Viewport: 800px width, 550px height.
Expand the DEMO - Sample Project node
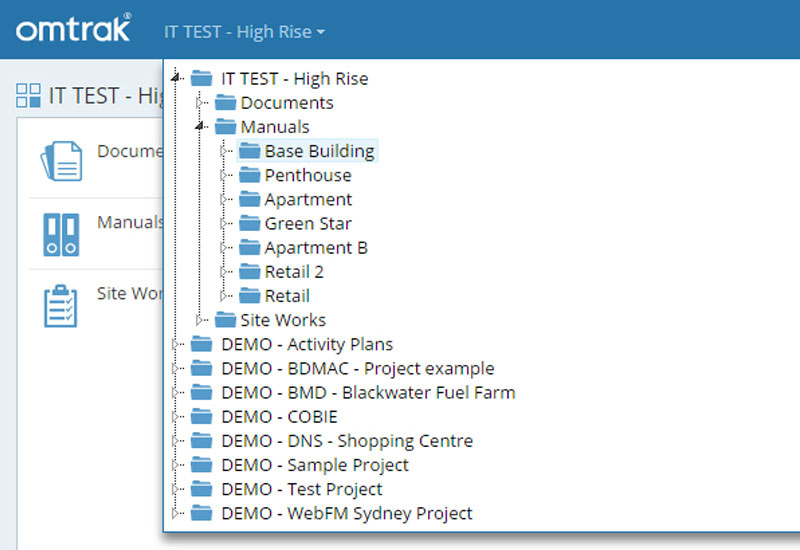click(x=176, y=465)
